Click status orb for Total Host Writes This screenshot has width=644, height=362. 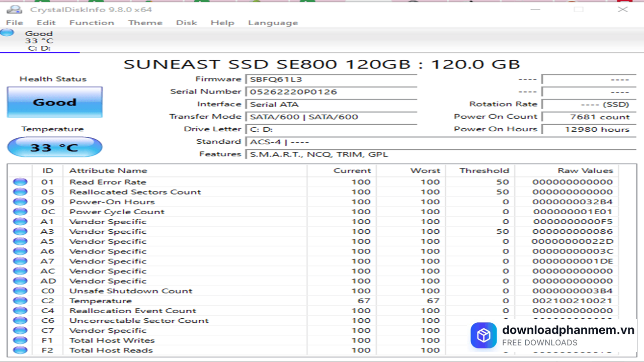click(20, 340)
